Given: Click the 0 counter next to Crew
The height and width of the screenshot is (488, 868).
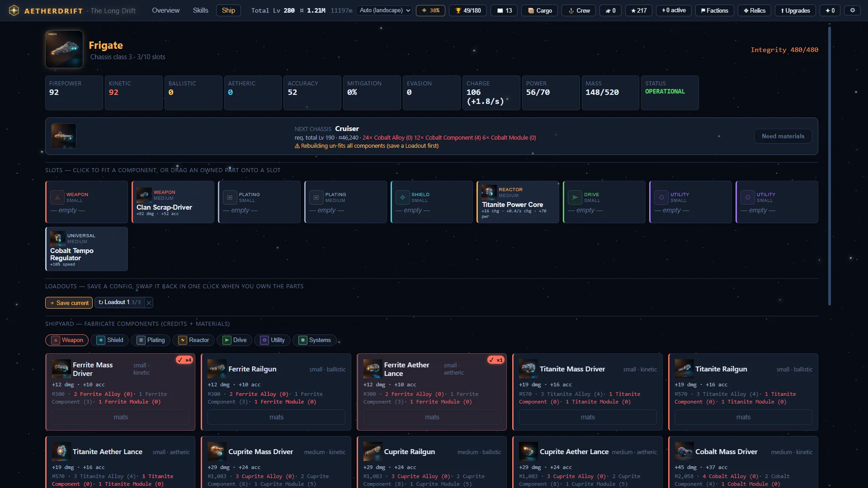Looking at the screenshot, I should [x=610, y=10].
